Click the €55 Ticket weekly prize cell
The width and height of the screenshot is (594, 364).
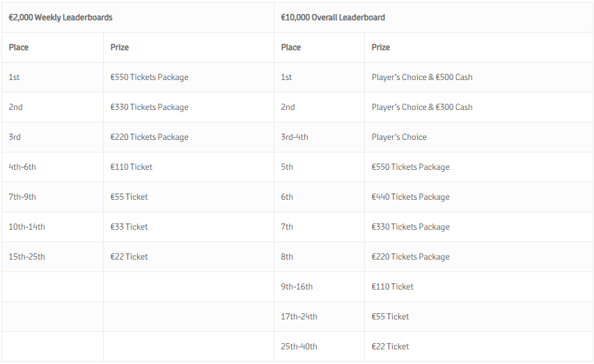point(129,197)
